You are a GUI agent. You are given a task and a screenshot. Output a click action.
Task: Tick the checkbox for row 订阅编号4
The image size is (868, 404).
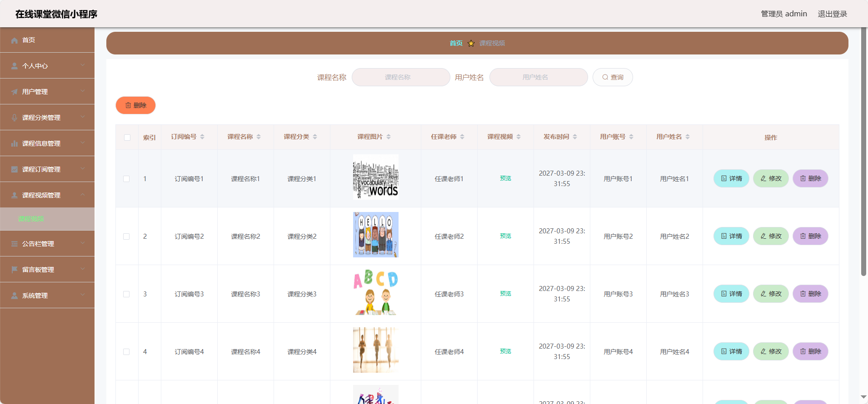(126, 352)
